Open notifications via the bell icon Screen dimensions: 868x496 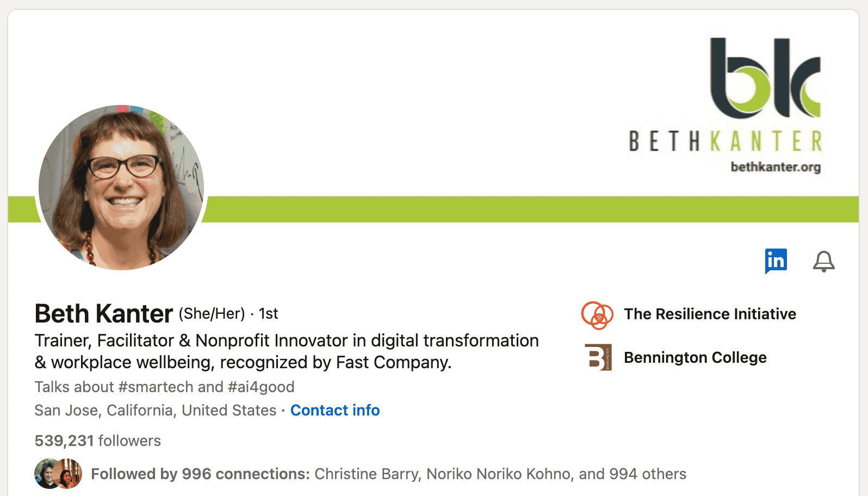[823, 262]
